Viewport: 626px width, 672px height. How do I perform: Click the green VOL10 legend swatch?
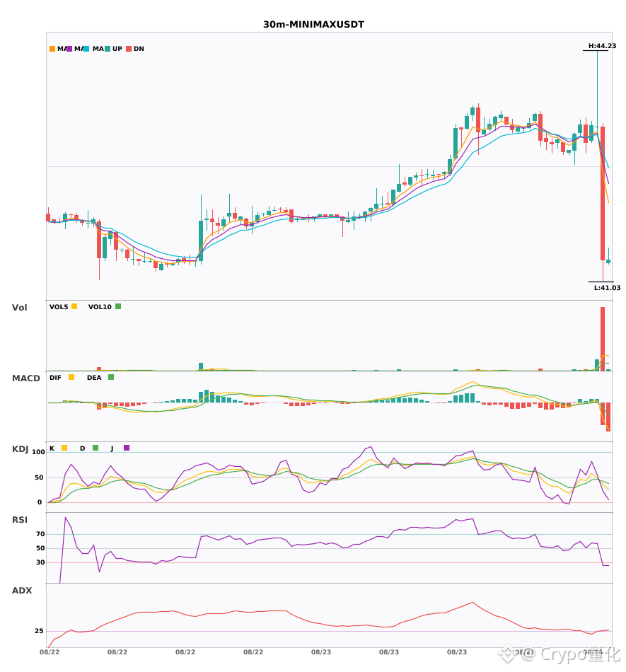pyautogui.click(x=118, y=306)
